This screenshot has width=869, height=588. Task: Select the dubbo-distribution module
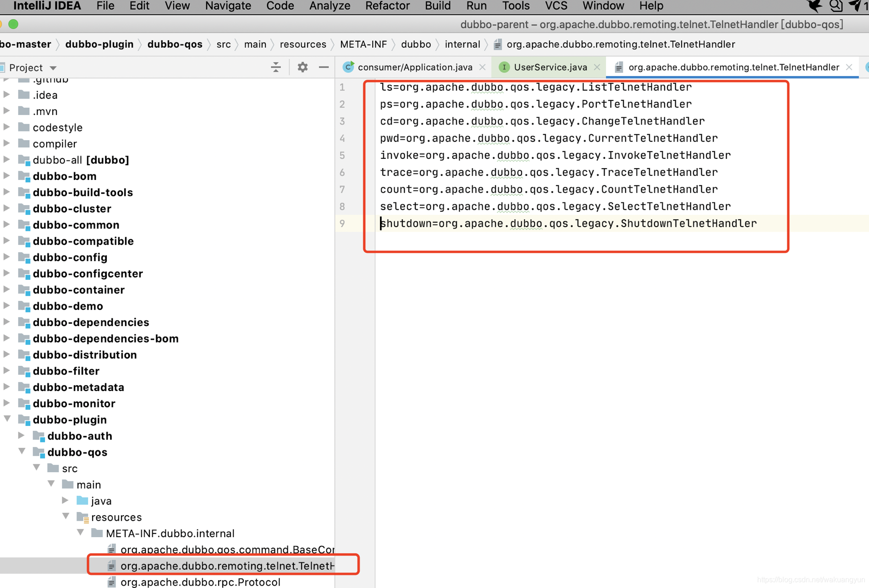[85, 355]
